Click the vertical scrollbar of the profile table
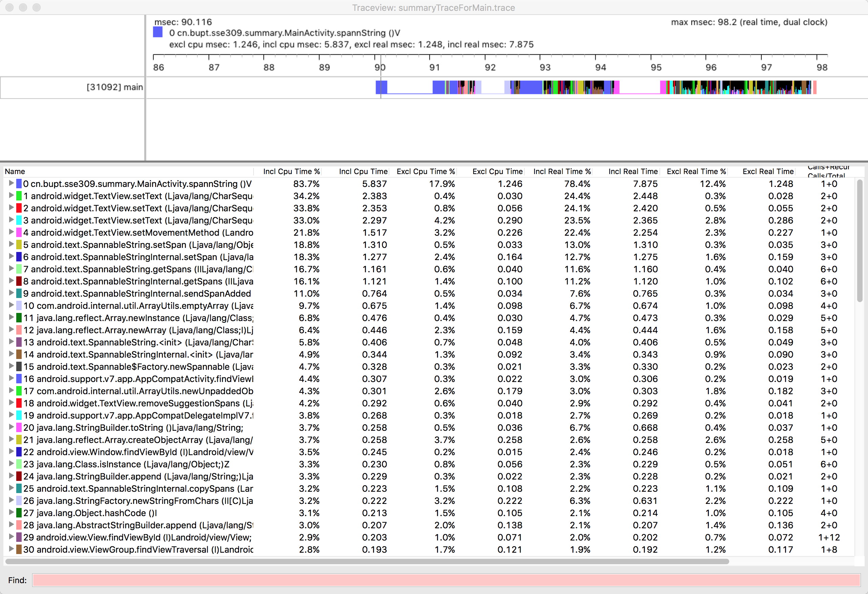 860,241
